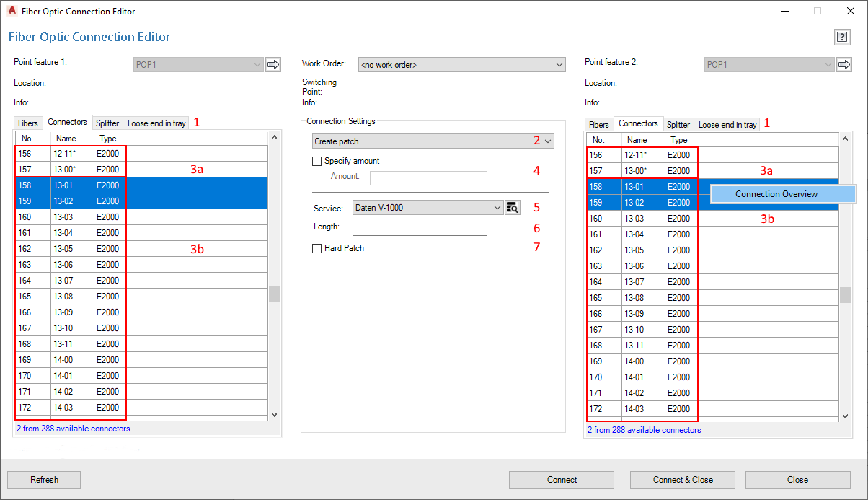Select connector row 166 (13-09) in right list
868x500 pixels.
click(712, 314)
